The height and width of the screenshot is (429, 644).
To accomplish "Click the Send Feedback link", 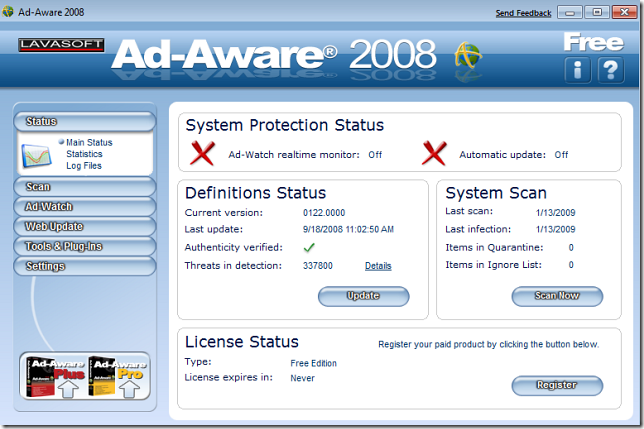I will click(523, 13).
